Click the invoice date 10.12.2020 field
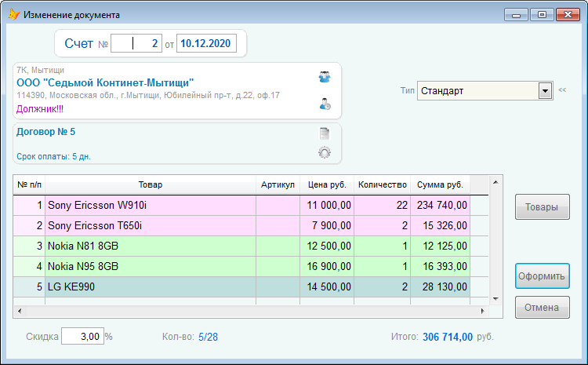This screenshot has width=588, height=365. [x=206, y=43]
